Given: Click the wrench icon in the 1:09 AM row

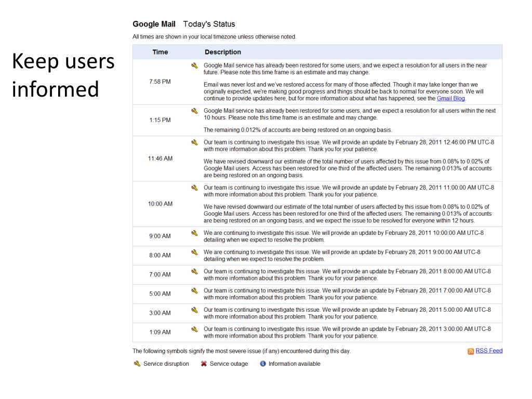Looking at the screenshot, I should (194, 329).
